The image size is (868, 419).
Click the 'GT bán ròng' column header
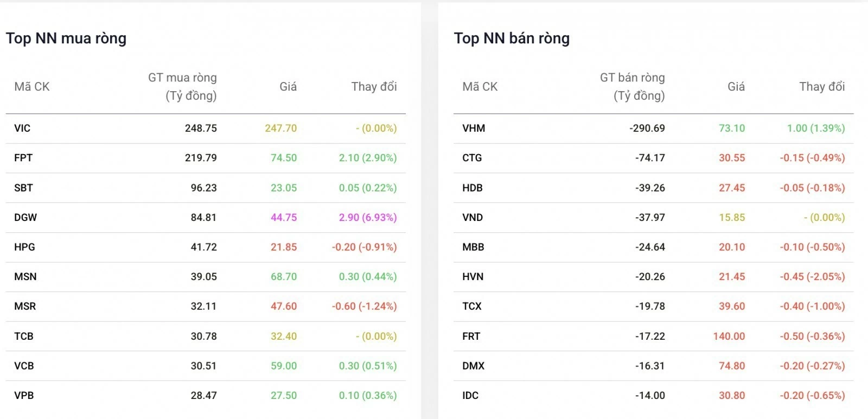[x=632, y=86]
